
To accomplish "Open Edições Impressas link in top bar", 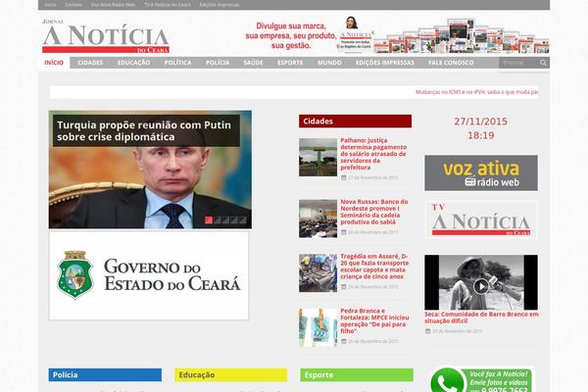I will pos(220,5).
